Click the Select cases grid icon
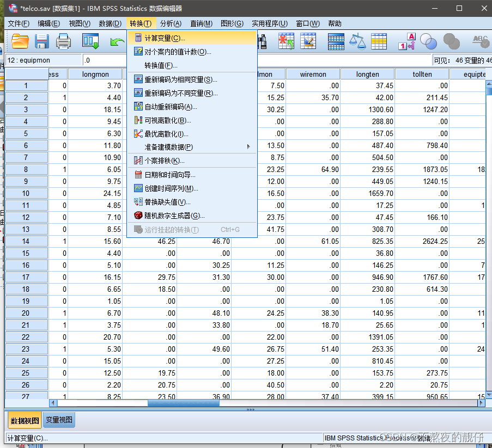 point(379,41)
